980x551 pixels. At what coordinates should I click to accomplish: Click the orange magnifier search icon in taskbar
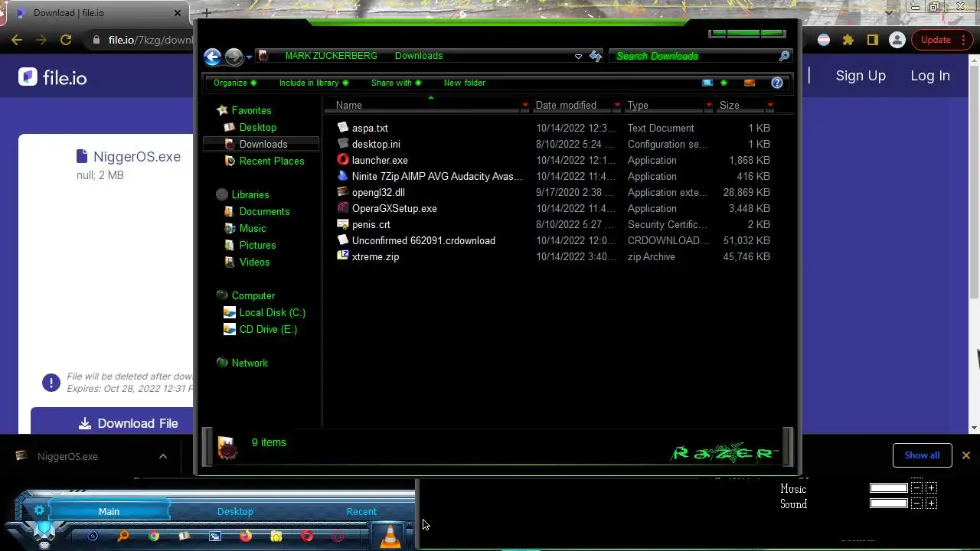pyautogui.click(x=123, y=536)
